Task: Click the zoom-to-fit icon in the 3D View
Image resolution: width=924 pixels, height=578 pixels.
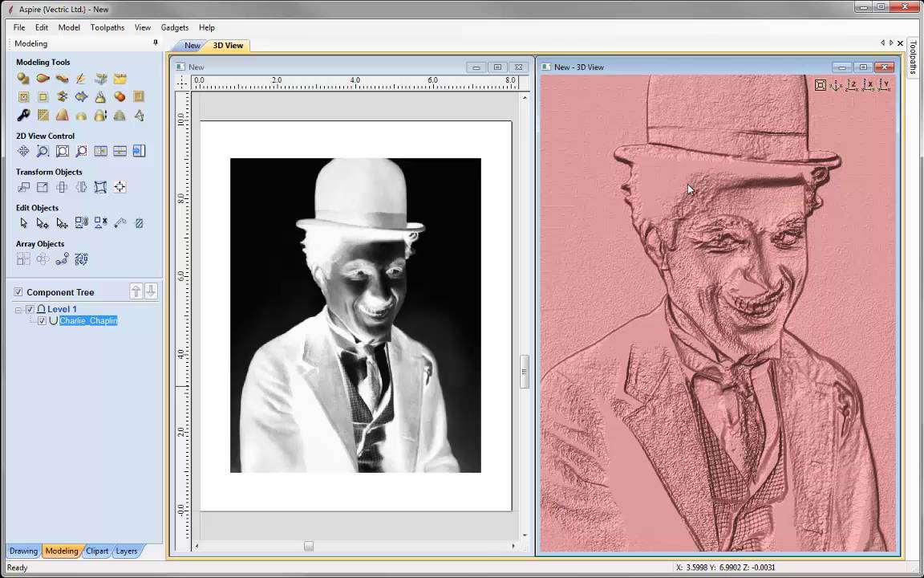Action: 821,86
